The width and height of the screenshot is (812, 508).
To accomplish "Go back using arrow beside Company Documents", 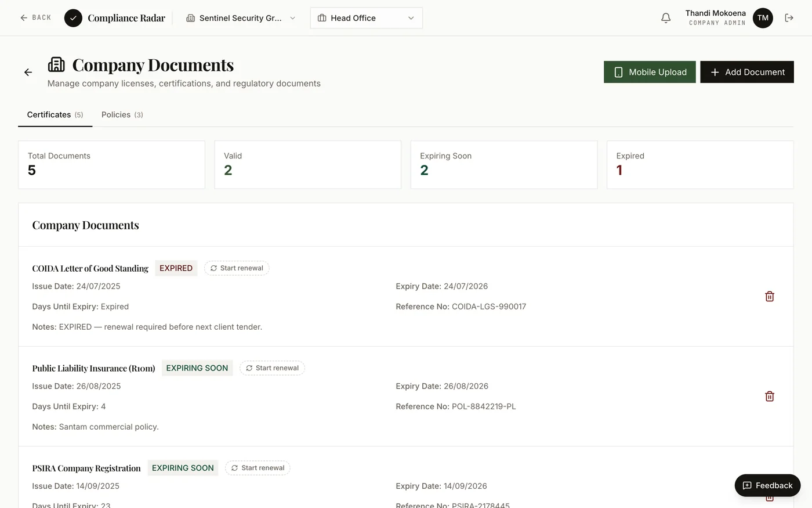I will pyautogui.click(x=28, y=72).
